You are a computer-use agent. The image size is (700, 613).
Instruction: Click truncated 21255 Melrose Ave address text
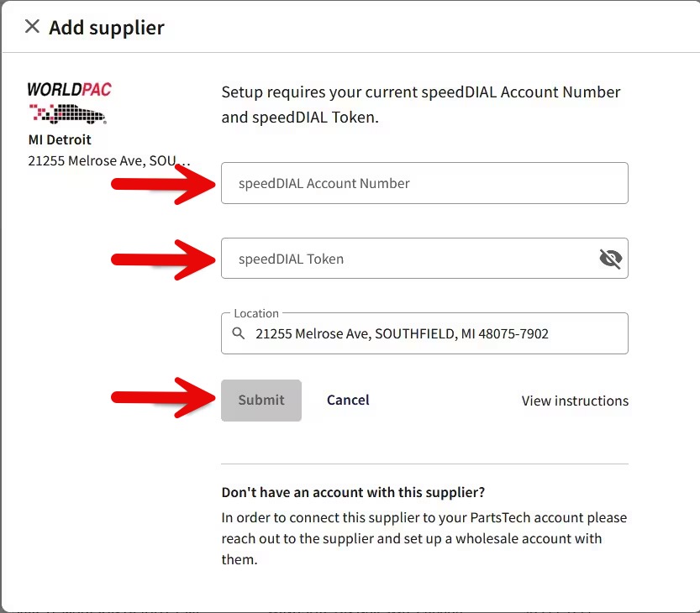[109, 160]
